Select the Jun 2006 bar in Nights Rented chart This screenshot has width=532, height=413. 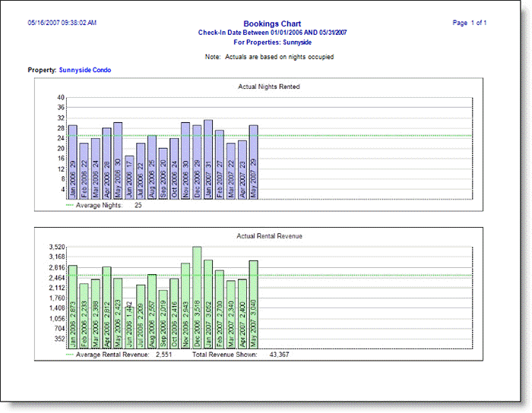coord(129,178)
